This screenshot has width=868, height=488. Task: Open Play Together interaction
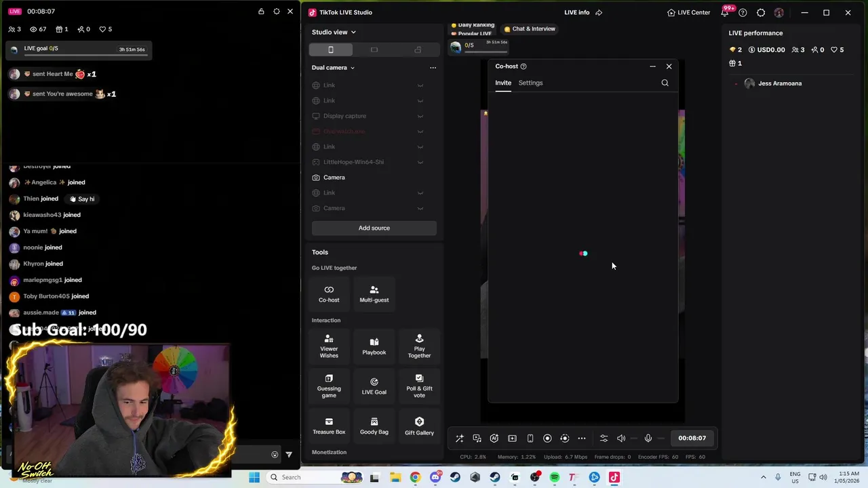[x=419, y=346]
